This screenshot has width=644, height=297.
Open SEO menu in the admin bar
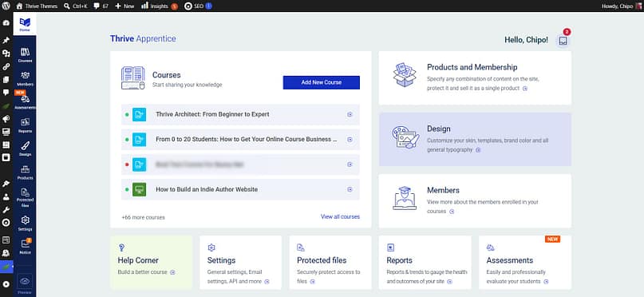[199, 6]
